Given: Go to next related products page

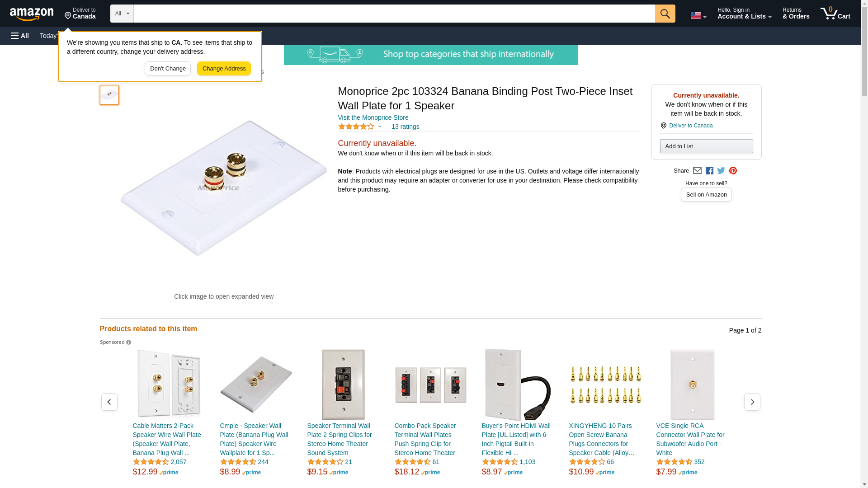Looking at the screenshot, I should coord(752,402).
